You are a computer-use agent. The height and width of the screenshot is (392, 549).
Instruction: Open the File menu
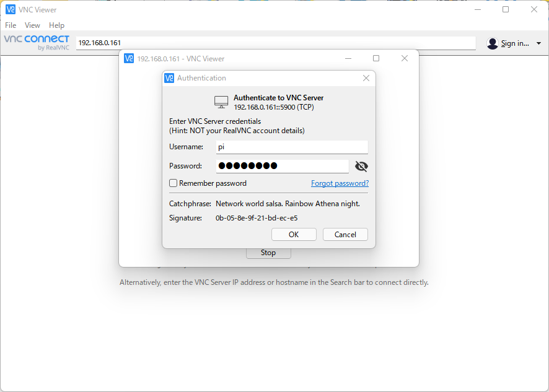tap(11, 25)
